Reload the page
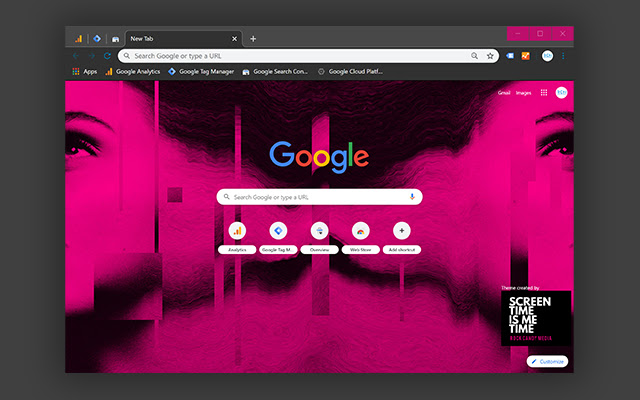The width and height of the screenshot is (640, 400). 107,56
